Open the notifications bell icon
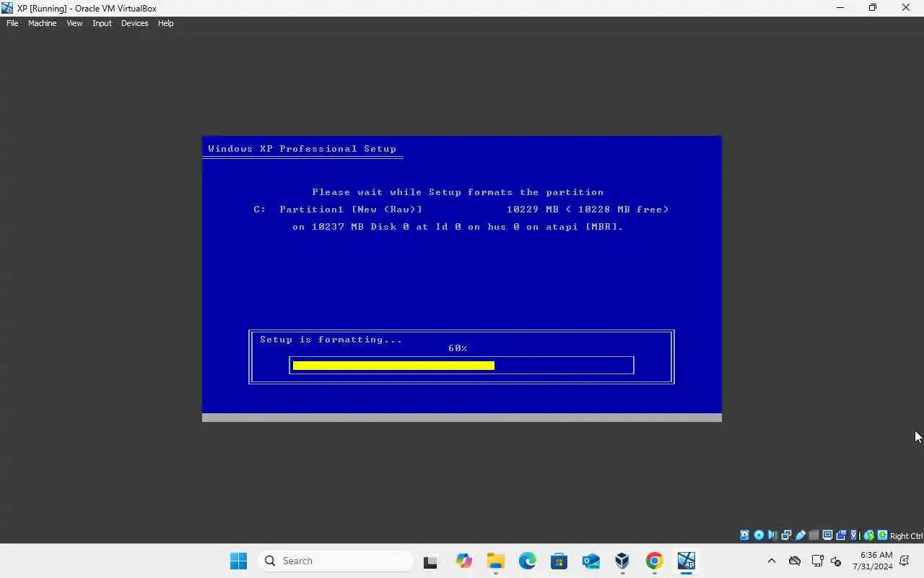The image size is (924, 578). [x=905, y=561]
